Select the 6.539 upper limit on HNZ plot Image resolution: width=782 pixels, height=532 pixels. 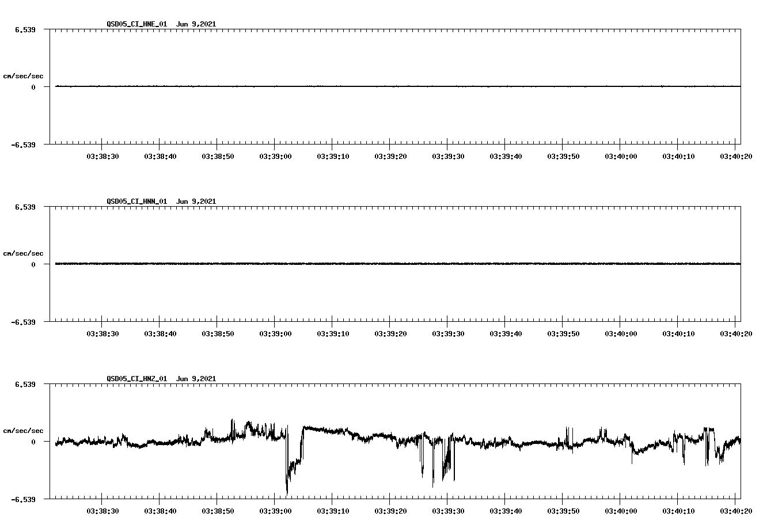[25, 384]
